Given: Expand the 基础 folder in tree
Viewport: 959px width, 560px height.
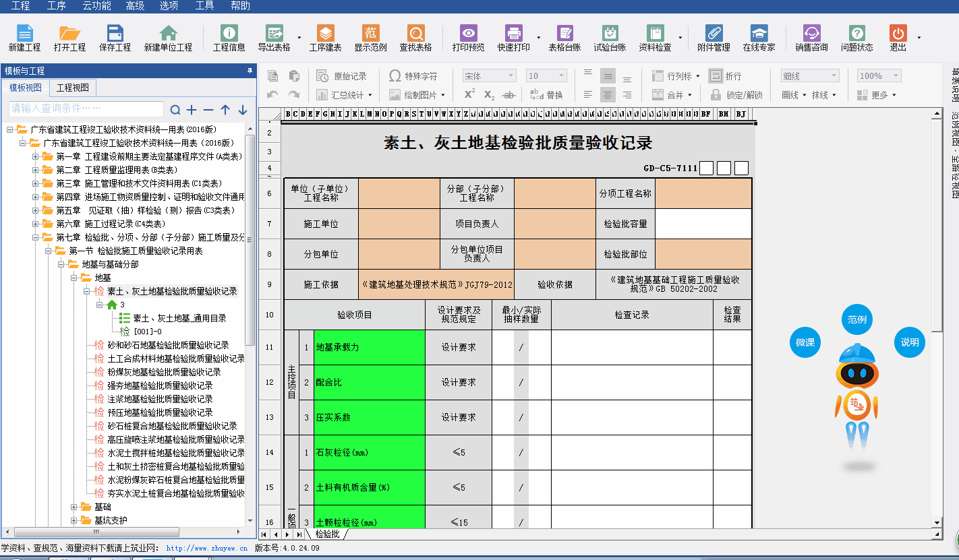Looking at the screenshot, I should (x=74, y=507).
